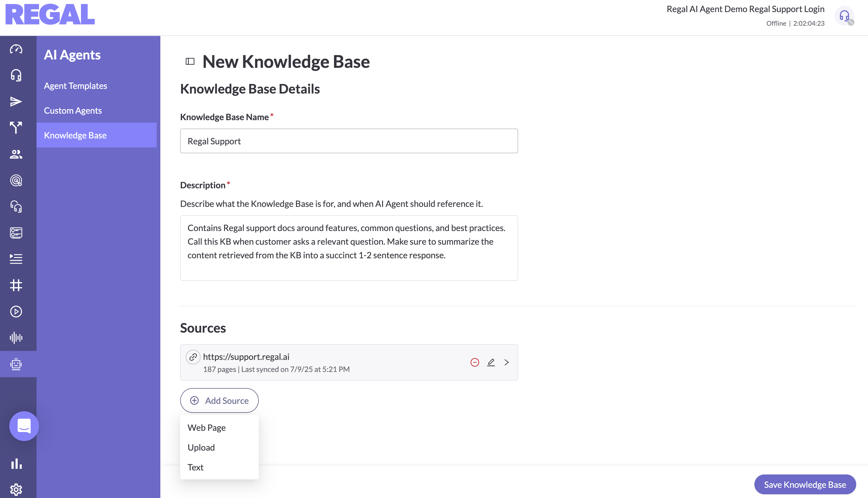
Task: Toggle the side panel icon beside title
Action: 190,62
